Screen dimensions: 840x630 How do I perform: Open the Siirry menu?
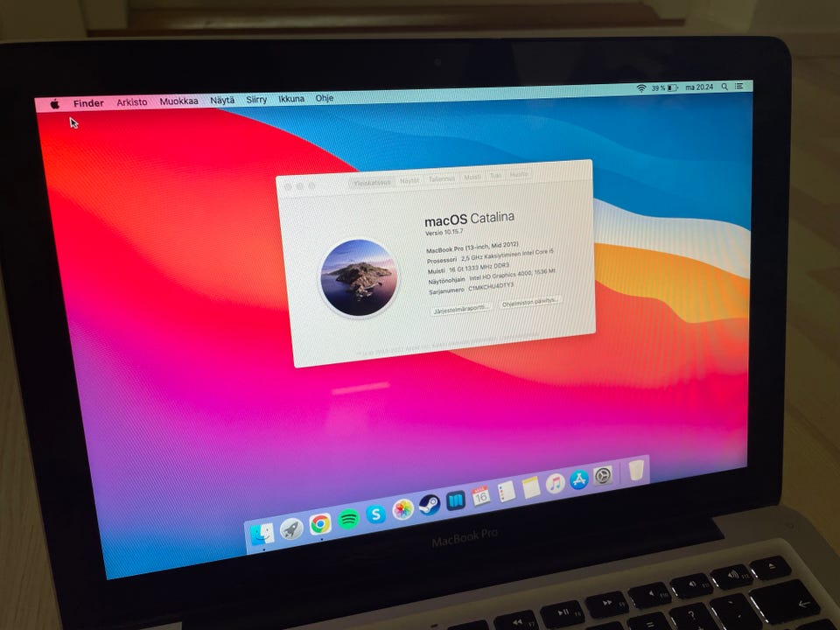(x=256, y=100)
